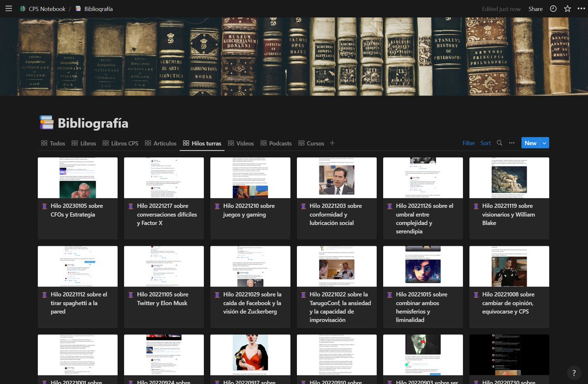Open Hilo 20221029 sobre la caída de Facebook title
588x384 pixels.
click(252, 303)
